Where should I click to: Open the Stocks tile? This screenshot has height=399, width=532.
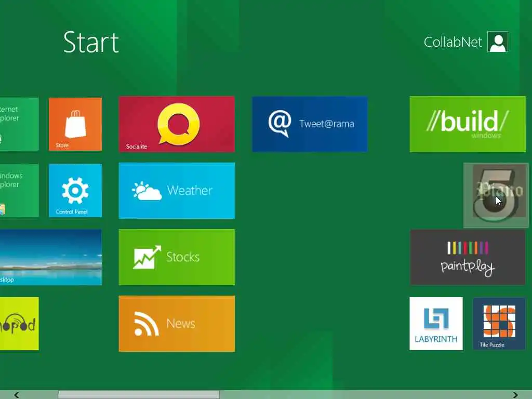(177, 257)
